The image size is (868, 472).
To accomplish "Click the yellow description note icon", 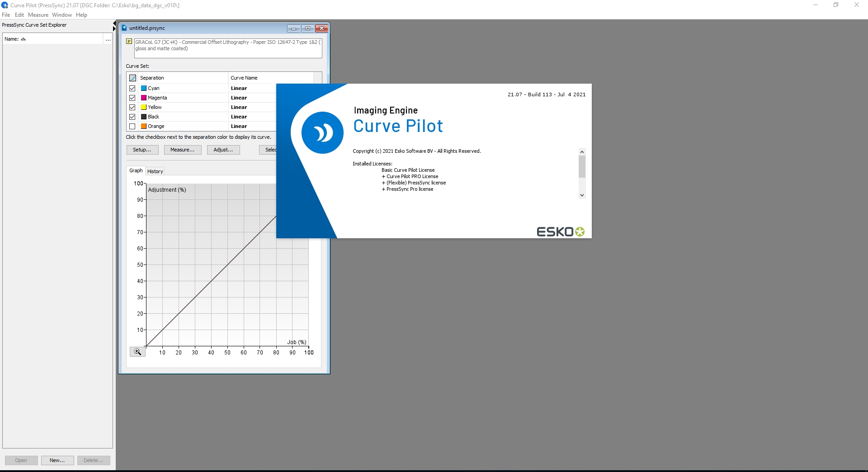I will tap(129, 41).
